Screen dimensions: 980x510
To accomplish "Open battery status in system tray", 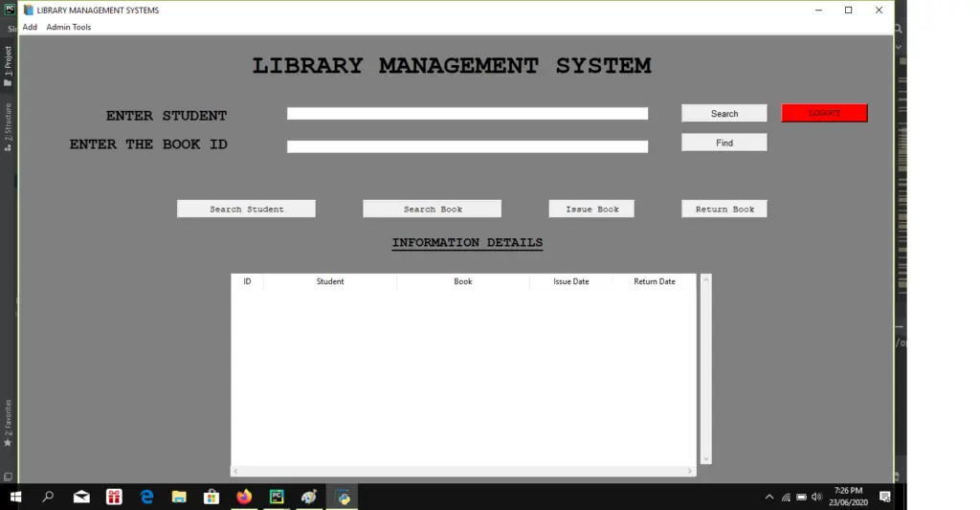I will pos(801,498).
